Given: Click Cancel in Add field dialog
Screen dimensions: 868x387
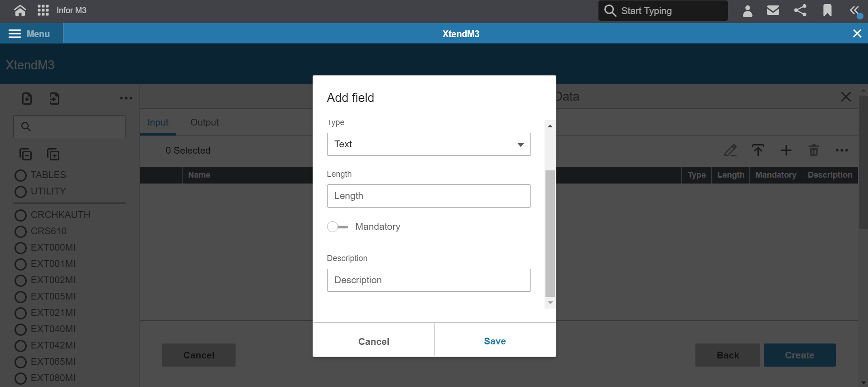Looking at the screenshot, I should pos(374,341).
